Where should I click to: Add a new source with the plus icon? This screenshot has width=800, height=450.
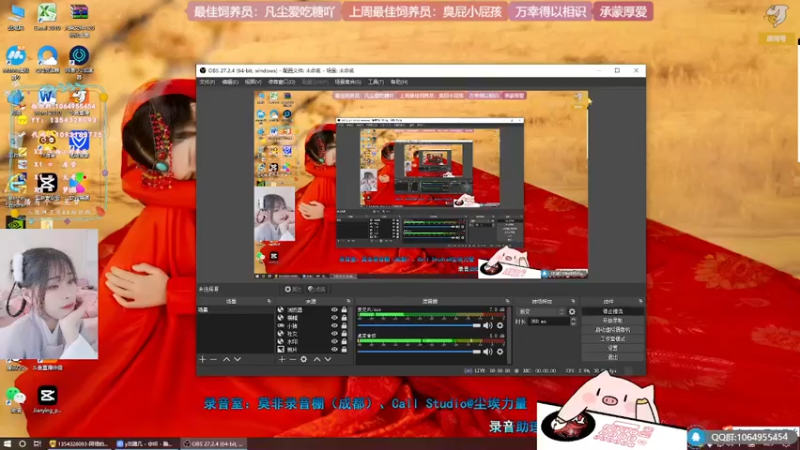click(282, 360)
